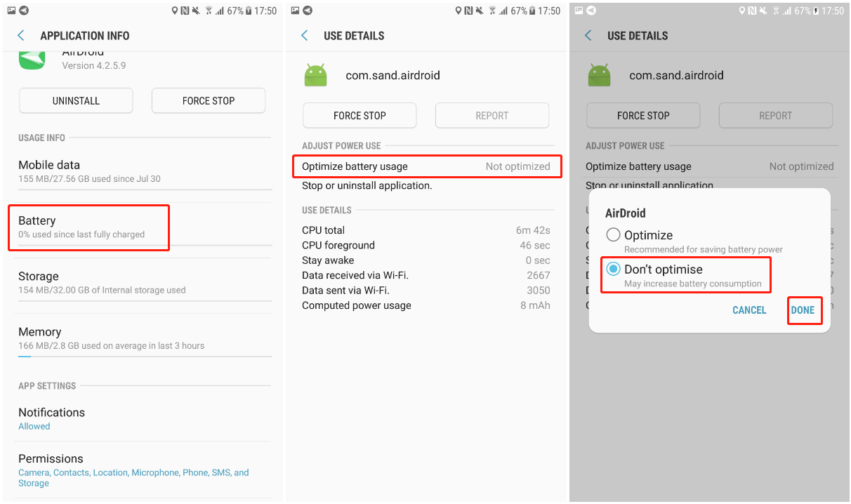Tap back arrow on Application Info screen
Screen dimensions: 851x504
pyautogui.click(x=21, y=36)
